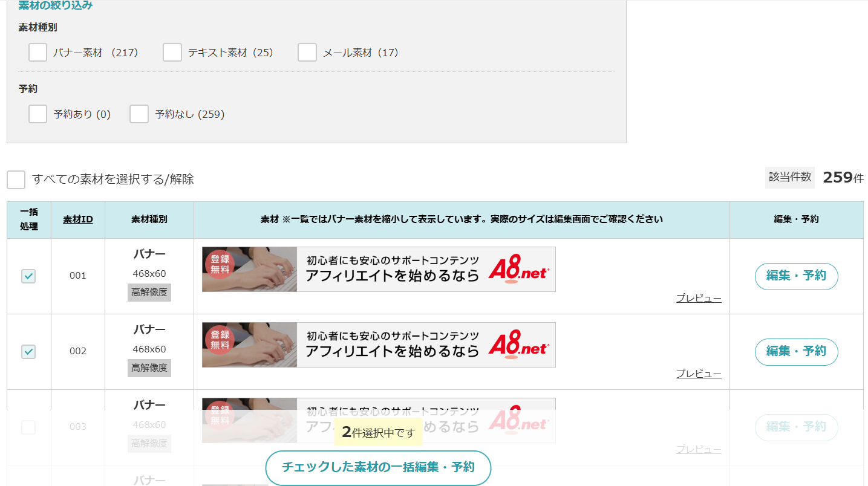Check the テキスト素材 (25) filter checkbox
The height and width of the screenshot is (486, 868).
[172, 53]
